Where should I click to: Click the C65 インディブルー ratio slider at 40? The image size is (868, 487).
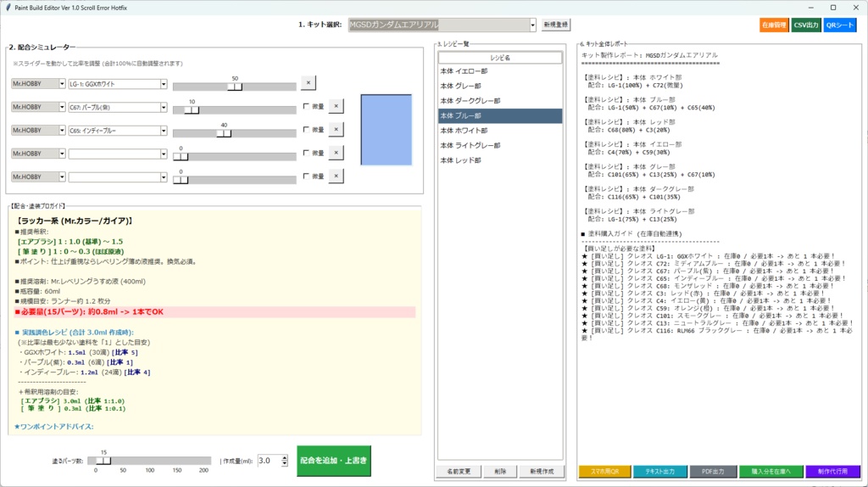[x=224, y=133]
